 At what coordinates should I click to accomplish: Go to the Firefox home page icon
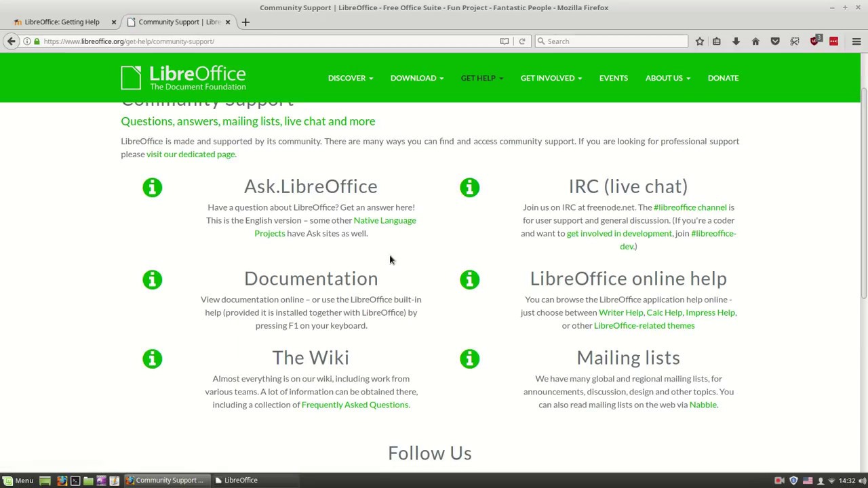tap(755, 41)
